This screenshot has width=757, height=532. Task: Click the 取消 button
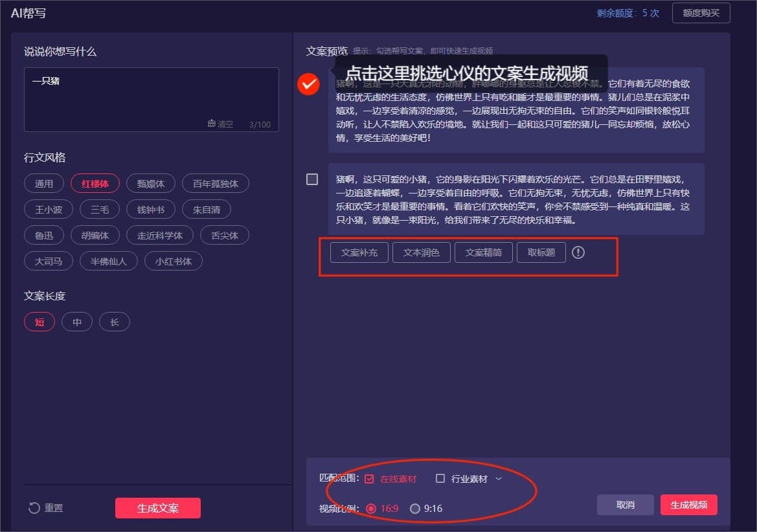click(x=625, y=505)
